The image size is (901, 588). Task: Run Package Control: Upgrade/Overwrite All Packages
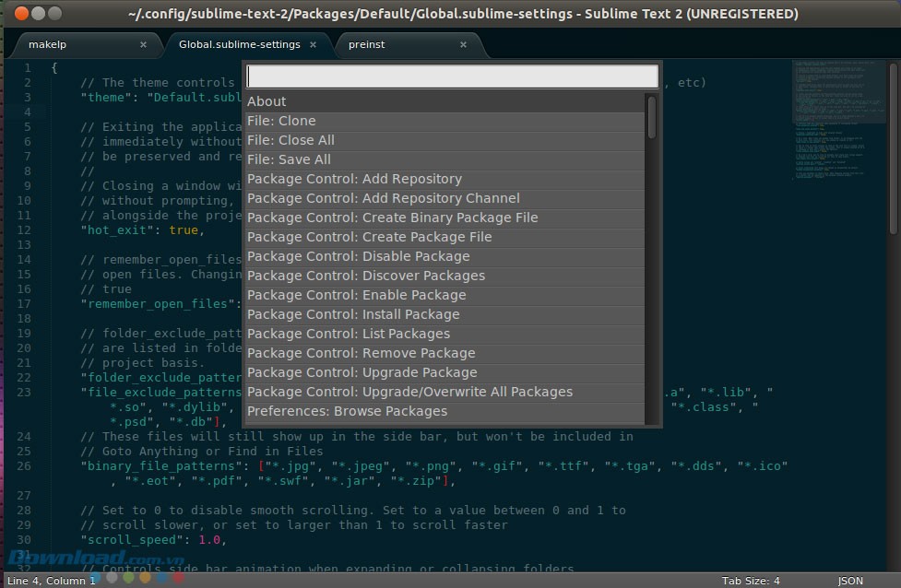[x=445, y=392]
